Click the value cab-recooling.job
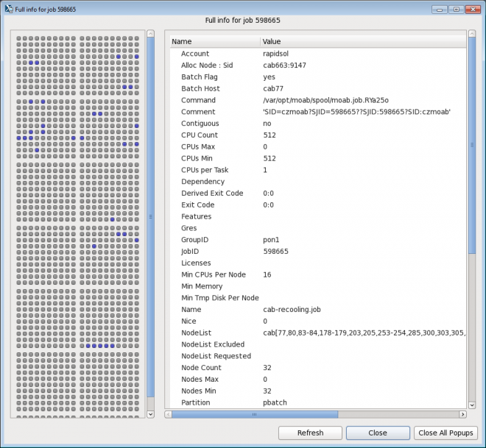Viewport: 486px width, 448px height. tap(292, 310)
